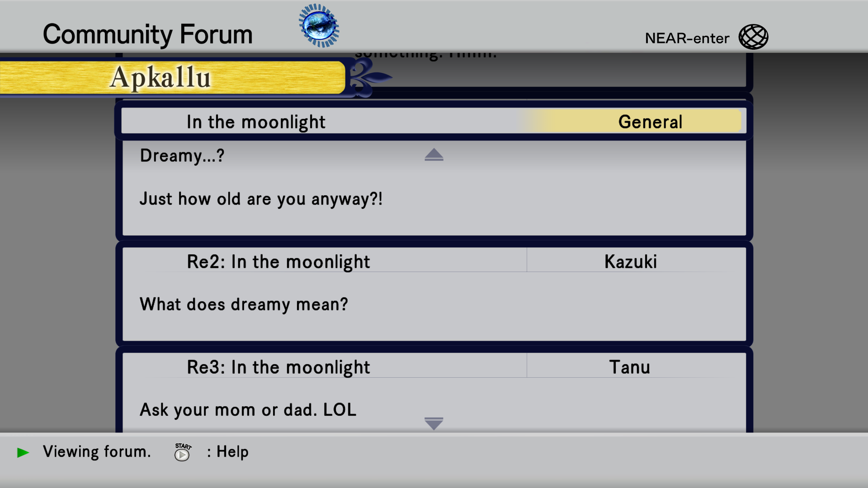The image size is (868, 488).
Task: Select the yellow General category tag
Action: (x=650, y=122)
